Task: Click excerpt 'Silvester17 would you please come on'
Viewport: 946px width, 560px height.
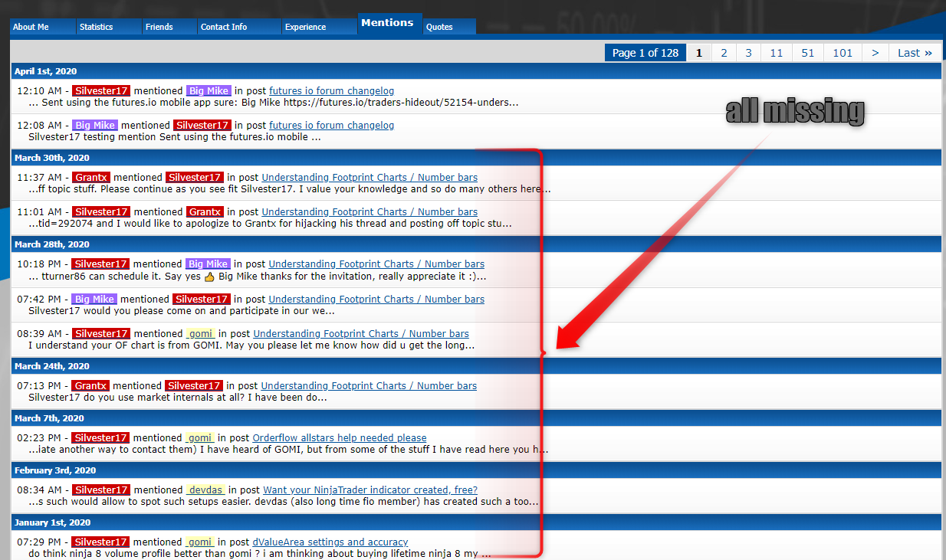Action: point(182,311)
